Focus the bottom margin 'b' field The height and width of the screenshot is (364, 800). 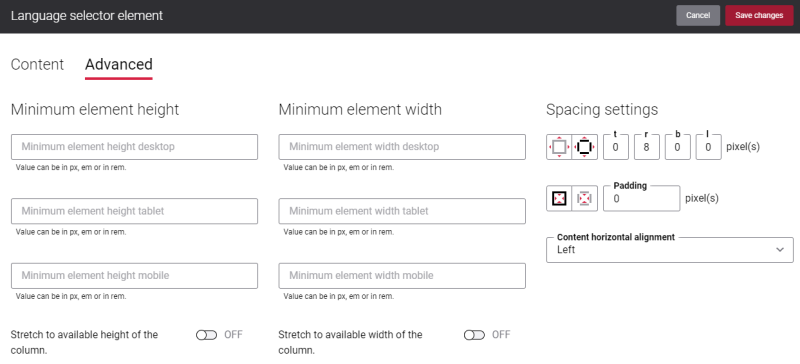pyautogui.click(x=678, y=147)
